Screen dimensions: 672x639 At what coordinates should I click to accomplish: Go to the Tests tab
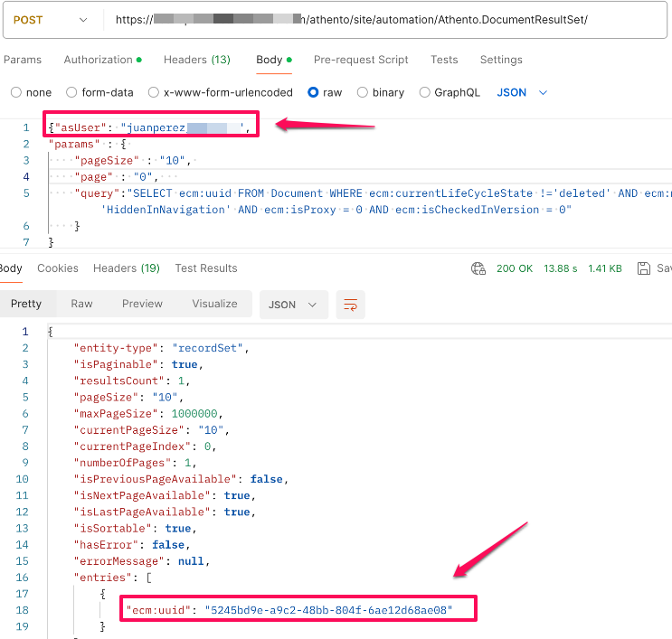(x=444, y=60)
